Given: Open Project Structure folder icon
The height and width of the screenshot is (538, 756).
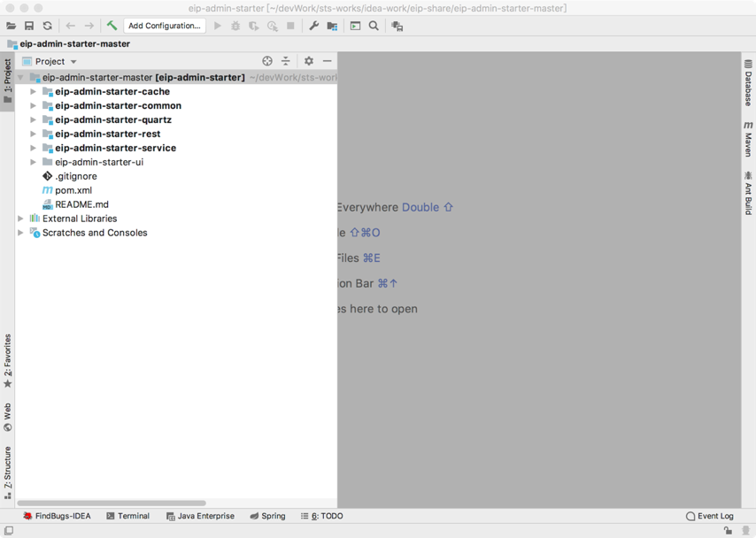Looking at the screenshot, I should [x=332, y=26].
